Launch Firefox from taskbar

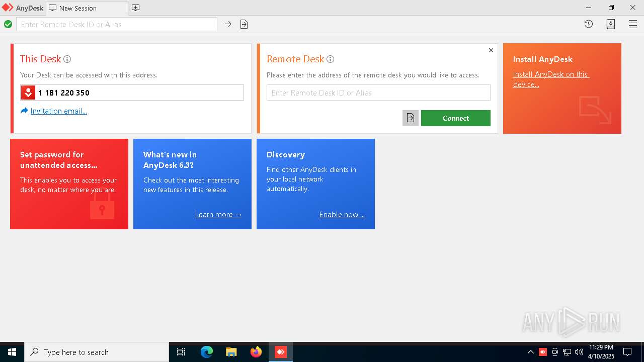pyautogui.click(x=256, y=352)
